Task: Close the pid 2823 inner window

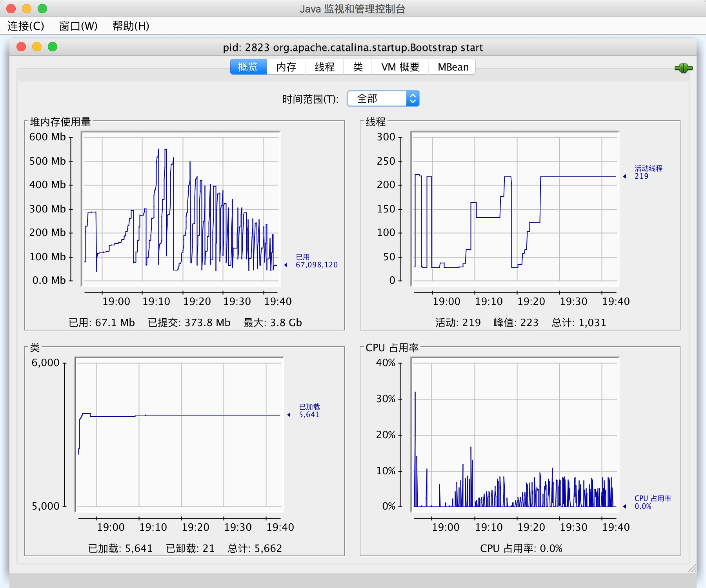Action: (x=21, y=47)
